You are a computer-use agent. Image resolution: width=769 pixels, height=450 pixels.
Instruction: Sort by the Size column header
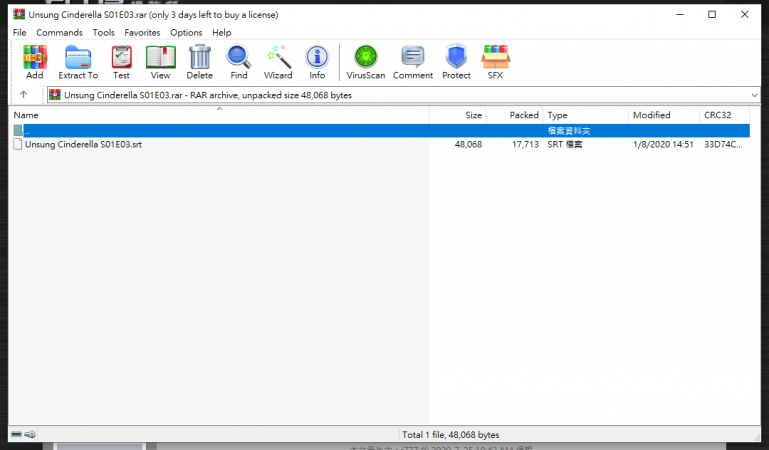pos(458,115)
